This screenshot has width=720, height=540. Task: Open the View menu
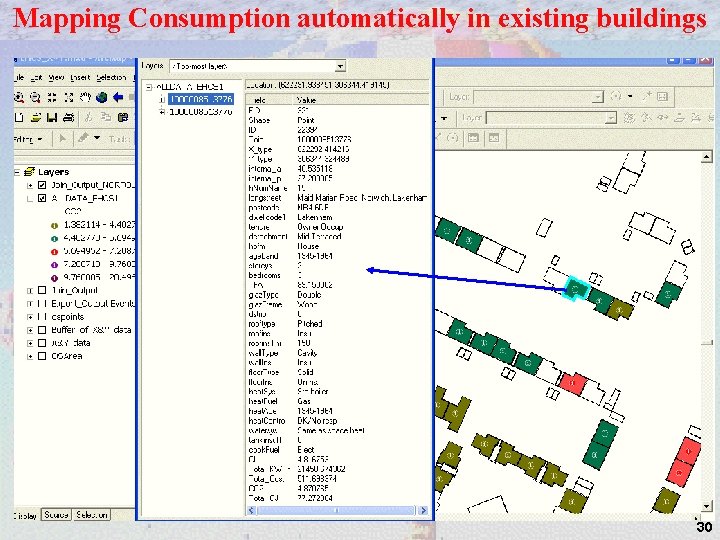tap(56, 77)
